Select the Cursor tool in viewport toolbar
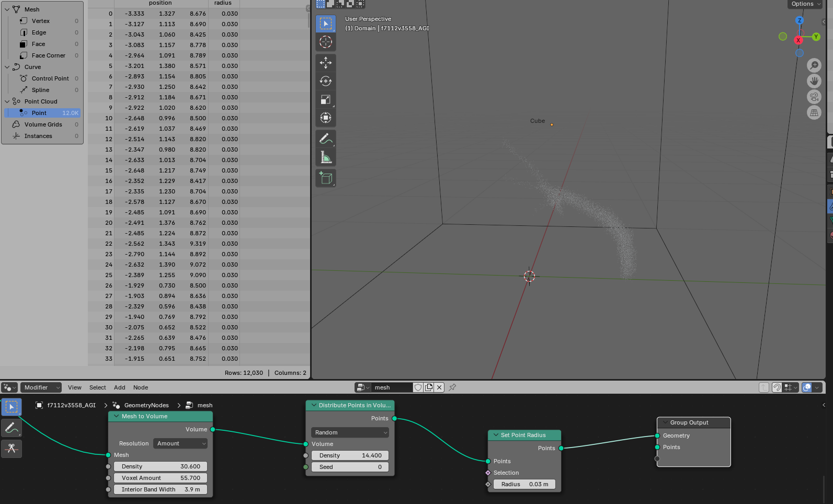The image size is (833, 504). coord(326,42)
